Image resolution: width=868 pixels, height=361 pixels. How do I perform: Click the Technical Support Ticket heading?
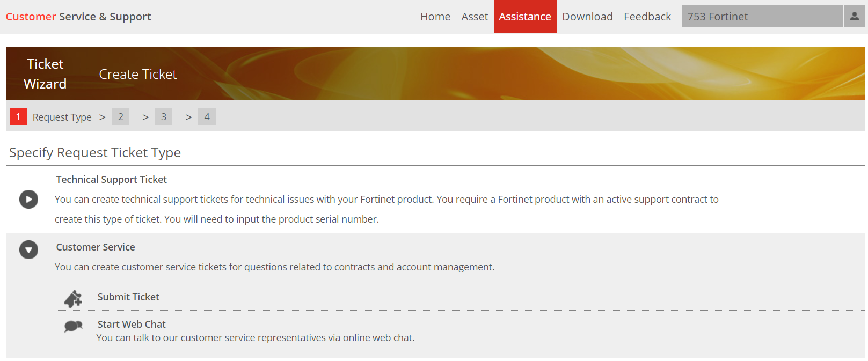112,180
